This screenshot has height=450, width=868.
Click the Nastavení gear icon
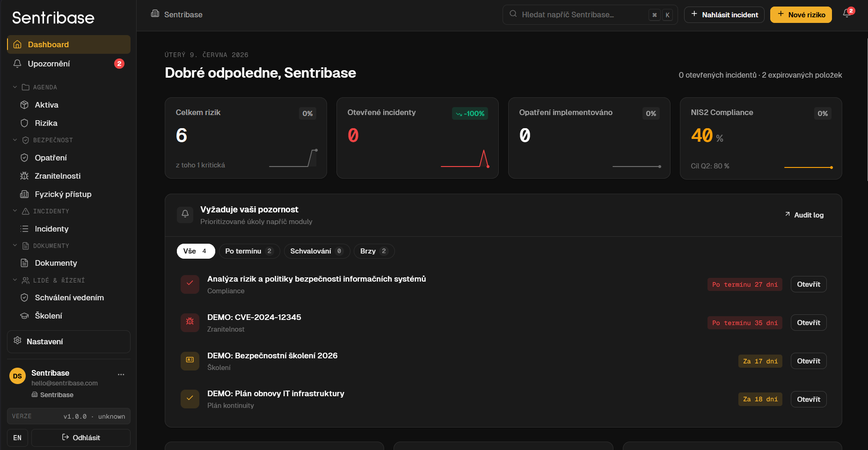point(17,341)
